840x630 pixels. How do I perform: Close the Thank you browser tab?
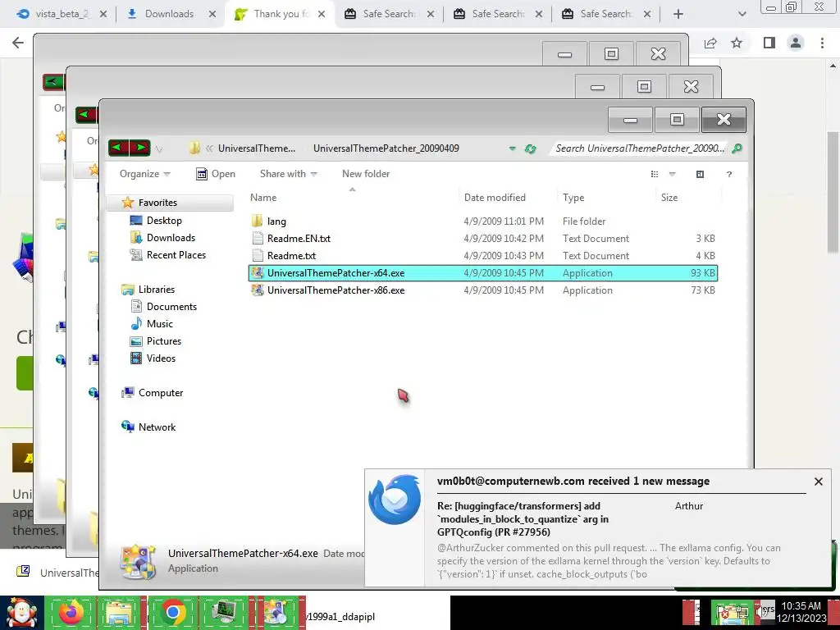(322, 14)
